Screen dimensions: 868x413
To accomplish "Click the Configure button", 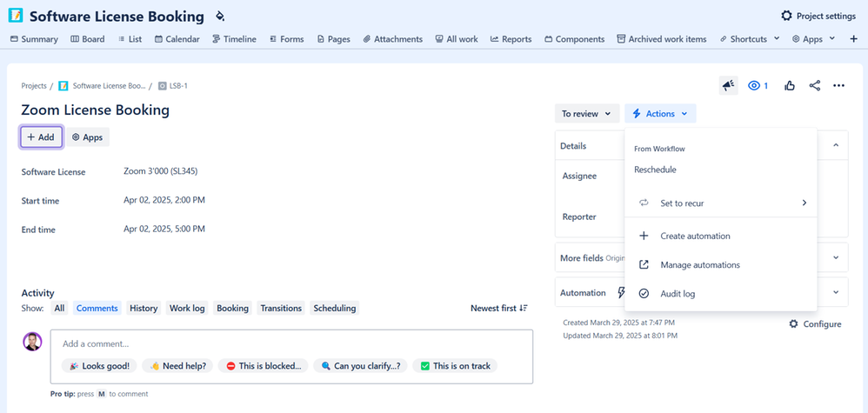I will point(816,323).
